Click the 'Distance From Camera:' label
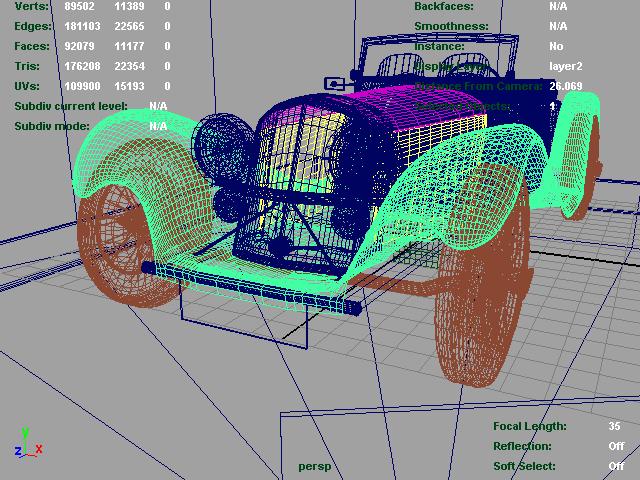This screenshot has width=640, height=480. [x=478, y=86]
